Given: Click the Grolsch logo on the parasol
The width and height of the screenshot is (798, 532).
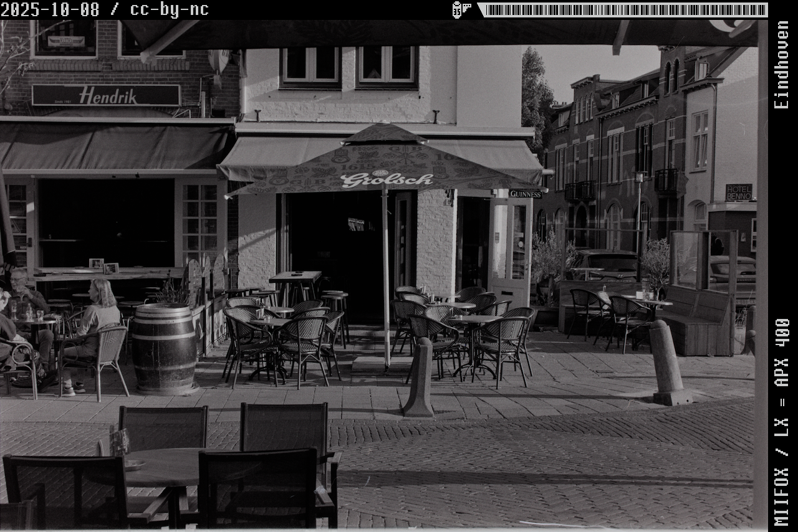Looking at the screenshot, I should [387, 180].
